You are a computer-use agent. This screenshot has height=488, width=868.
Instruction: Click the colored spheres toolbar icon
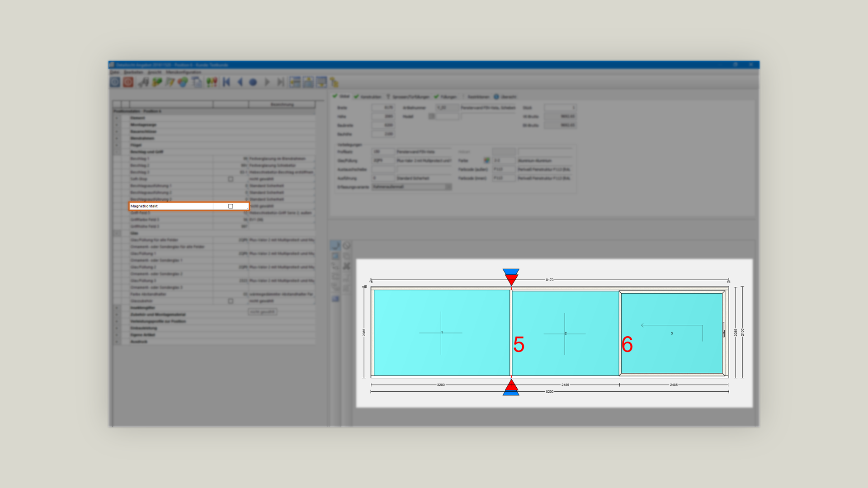183,82
